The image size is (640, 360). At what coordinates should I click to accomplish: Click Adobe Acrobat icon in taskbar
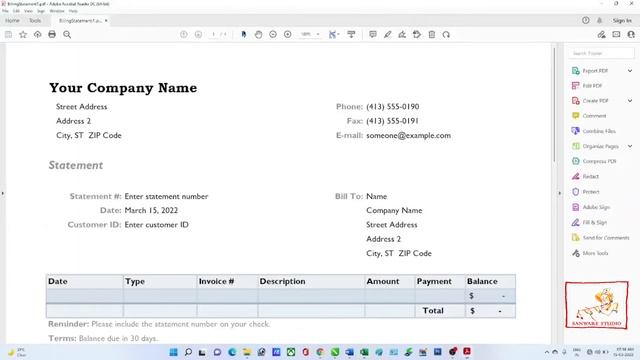tap(467, 351)
